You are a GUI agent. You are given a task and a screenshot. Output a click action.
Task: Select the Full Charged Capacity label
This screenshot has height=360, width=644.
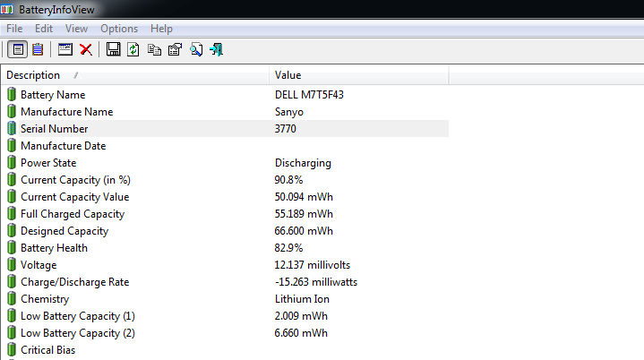tap(73, 214)
